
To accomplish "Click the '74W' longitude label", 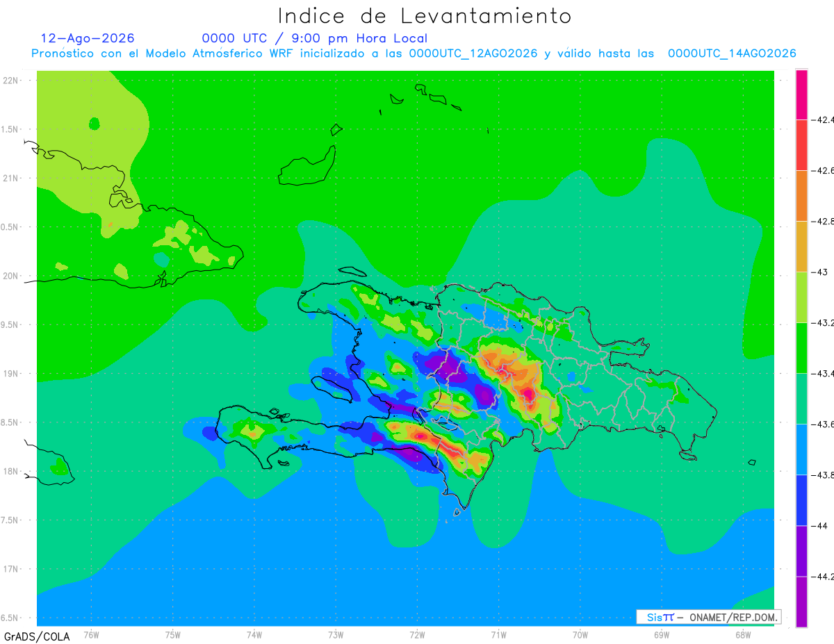I will (254, 634).
